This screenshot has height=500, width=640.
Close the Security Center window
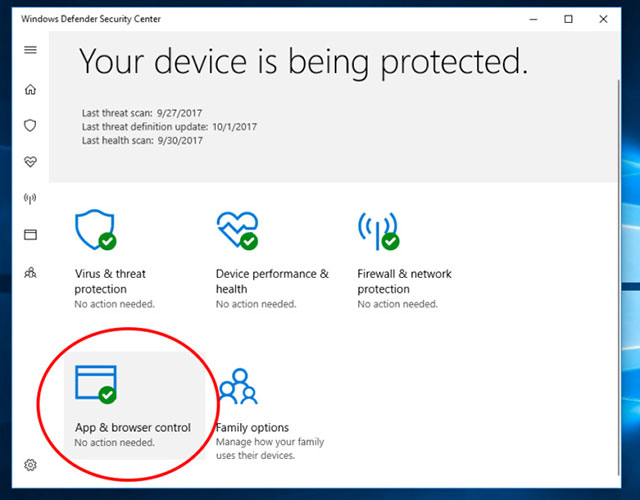(603, 19)
